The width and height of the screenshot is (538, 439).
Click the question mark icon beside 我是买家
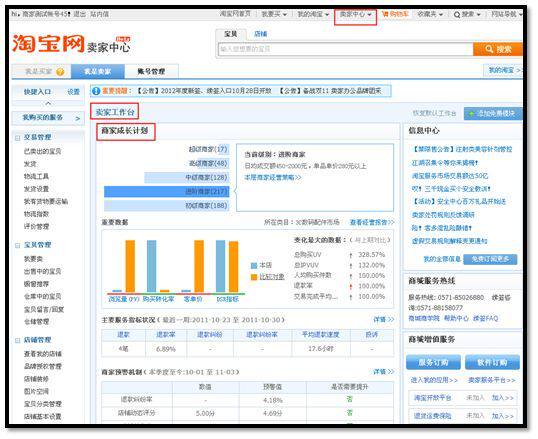pyautogui.click(x=60, y=72)
